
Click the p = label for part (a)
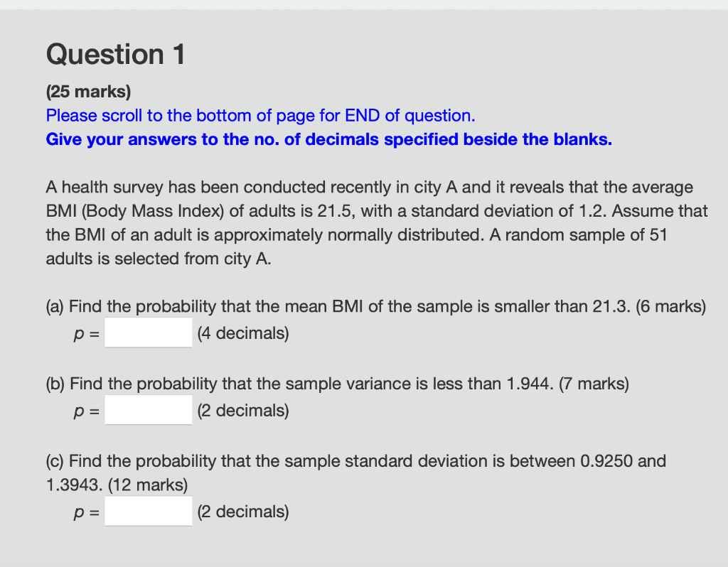tap(86, 333)
